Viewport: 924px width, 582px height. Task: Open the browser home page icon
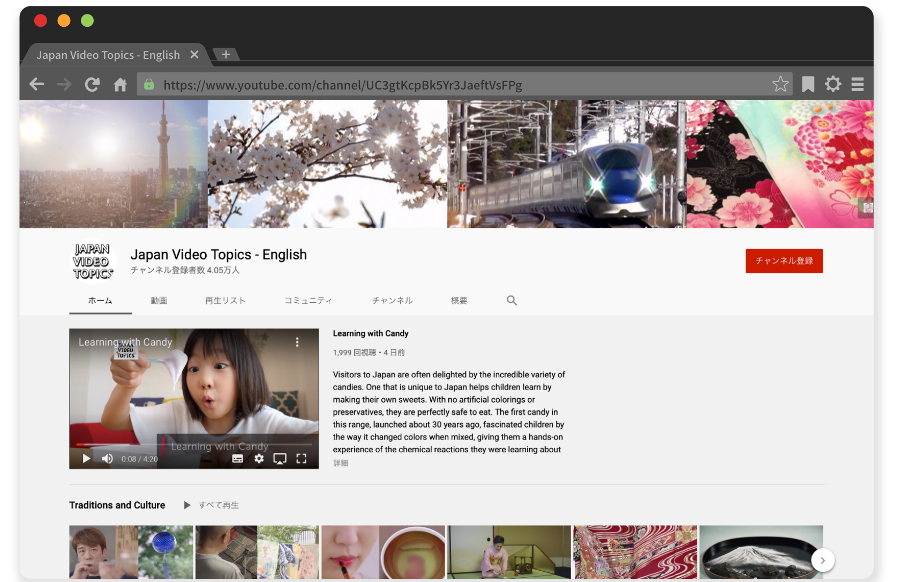pyautogui.click(x=120, y=84)
